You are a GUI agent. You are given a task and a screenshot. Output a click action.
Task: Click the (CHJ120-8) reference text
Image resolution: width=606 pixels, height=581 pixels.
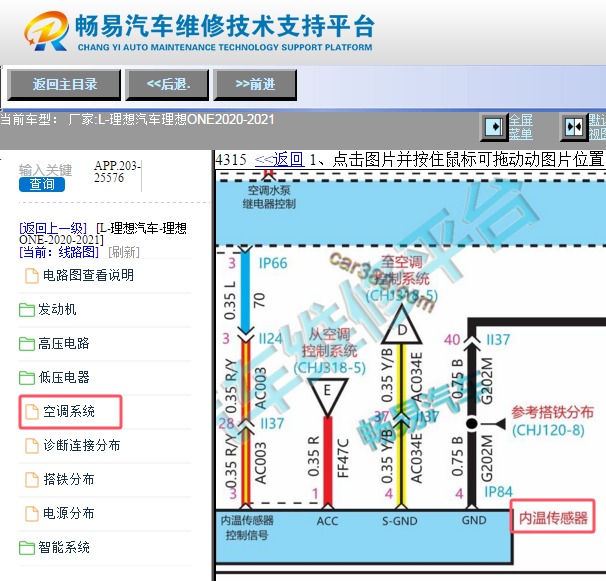(548, 430)
